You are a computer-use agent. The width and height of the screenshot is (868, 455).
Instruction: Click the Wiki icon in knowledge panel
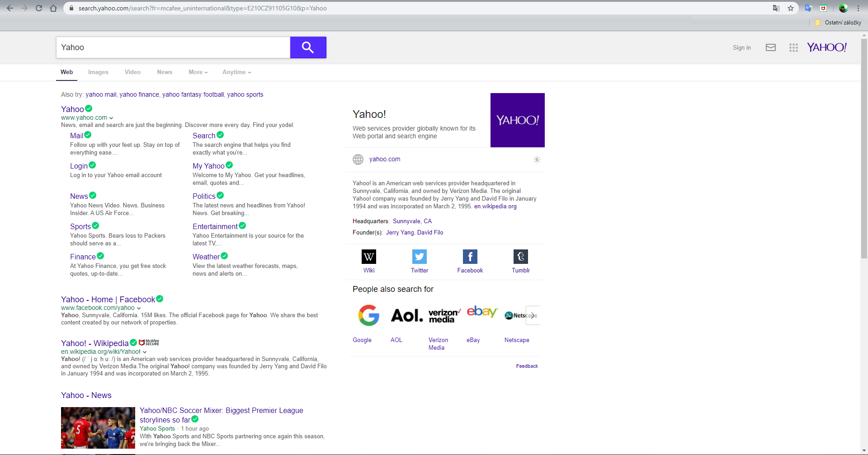pyautogui.click(x=368, y=257)
